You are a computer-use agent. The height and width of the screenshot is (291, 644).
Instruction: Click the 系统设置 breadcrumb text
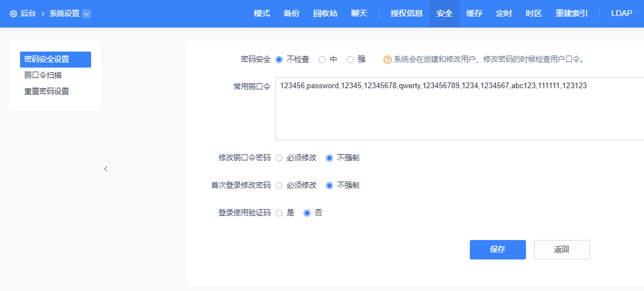tap(65, 14)
